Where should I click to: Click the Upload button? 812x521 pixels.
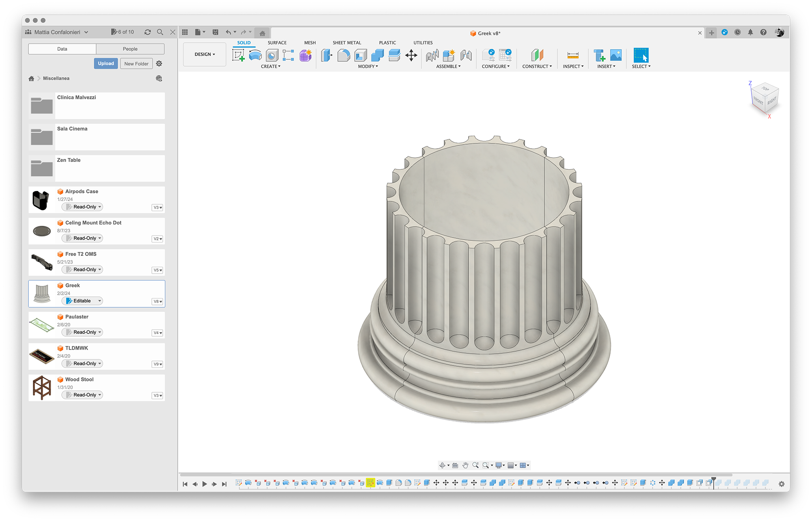tap(106, 63)
